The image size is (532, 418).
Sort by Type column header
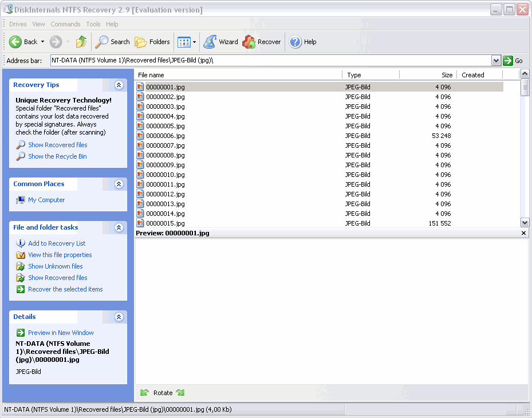coord(371,75)
